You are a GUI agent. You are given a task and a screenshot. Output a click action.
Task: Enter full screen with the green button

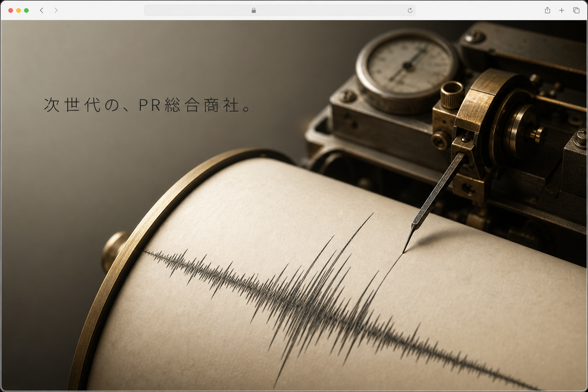[x=26, y=10]
